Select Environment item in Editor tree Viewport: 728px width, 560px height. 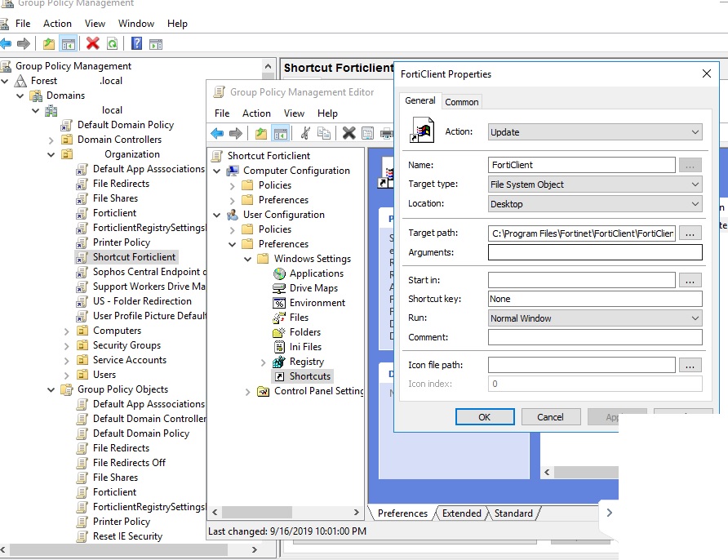pyautogui.click(x=317, y=303)
